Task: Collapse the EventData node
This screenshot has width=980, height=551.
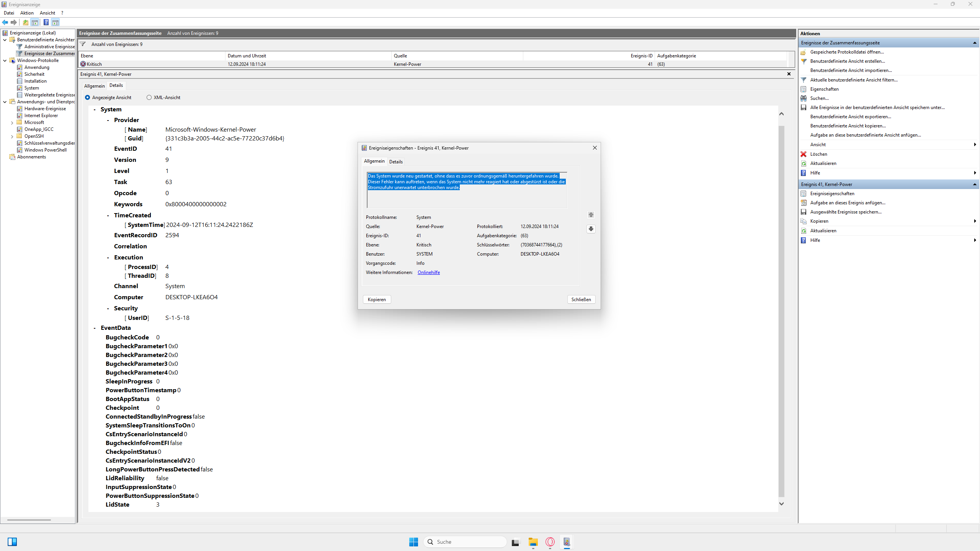Action: [95, 328]
